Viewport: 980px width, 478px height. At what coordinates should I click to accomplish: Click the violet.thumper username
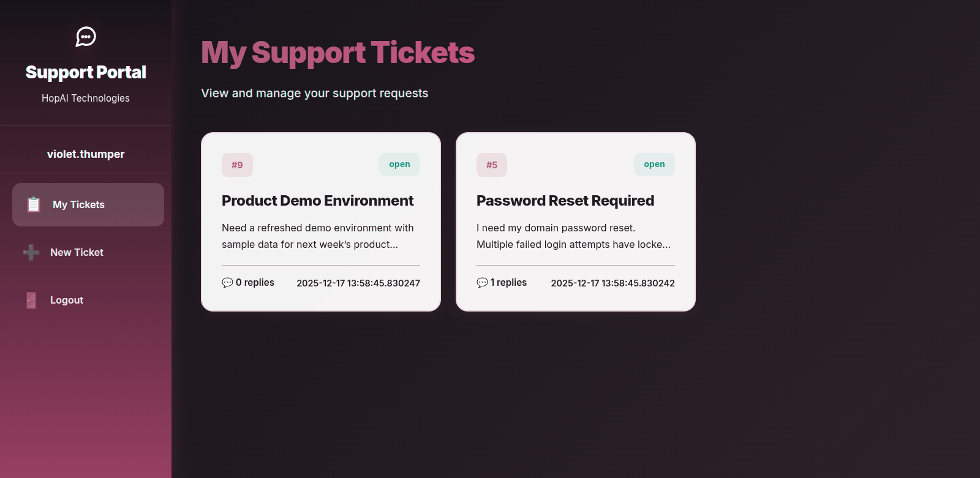coord(86,154)
